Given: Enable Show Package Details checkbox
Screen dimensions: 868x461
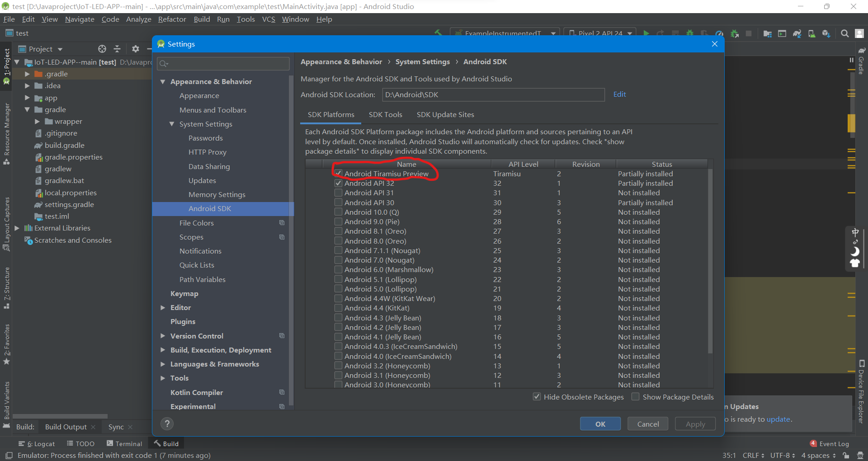Looking at the screenshot, I should 635,397.
